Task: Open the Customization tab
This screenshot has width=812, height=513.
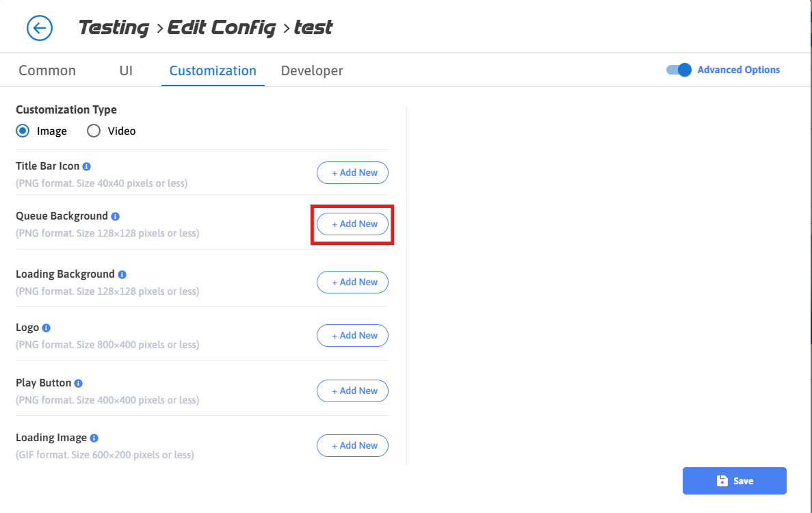Action: 213,70
